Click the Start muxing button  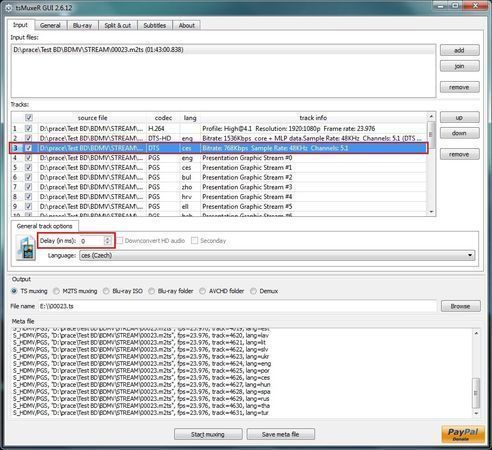click(x=208, y=434)
